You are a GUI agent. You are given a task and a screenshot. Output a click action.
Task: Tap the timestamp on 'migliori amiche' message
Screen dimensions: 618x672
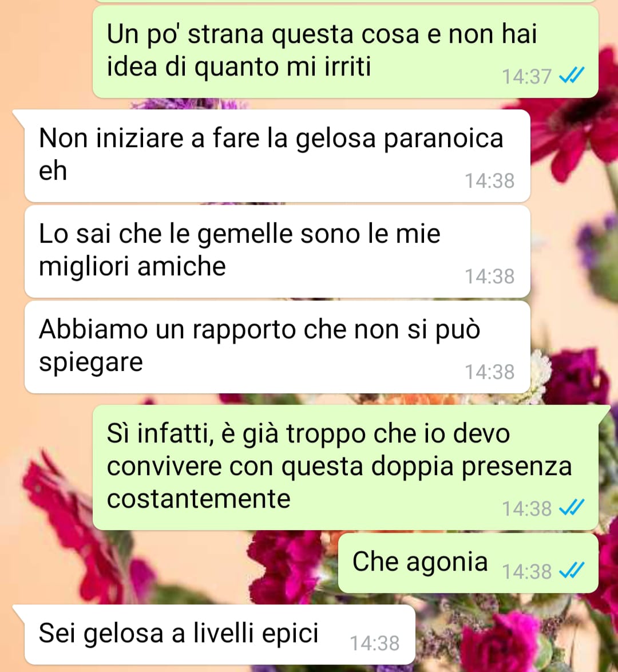click(489, 276)
